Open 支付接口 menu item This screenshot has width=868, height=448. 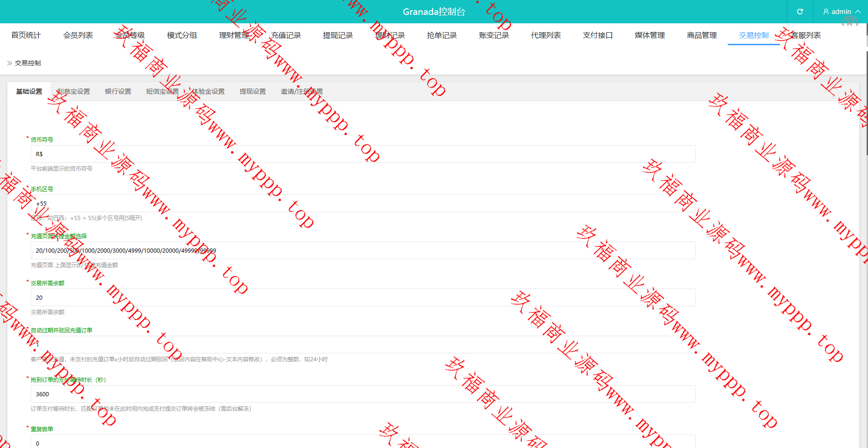[598, 35]
